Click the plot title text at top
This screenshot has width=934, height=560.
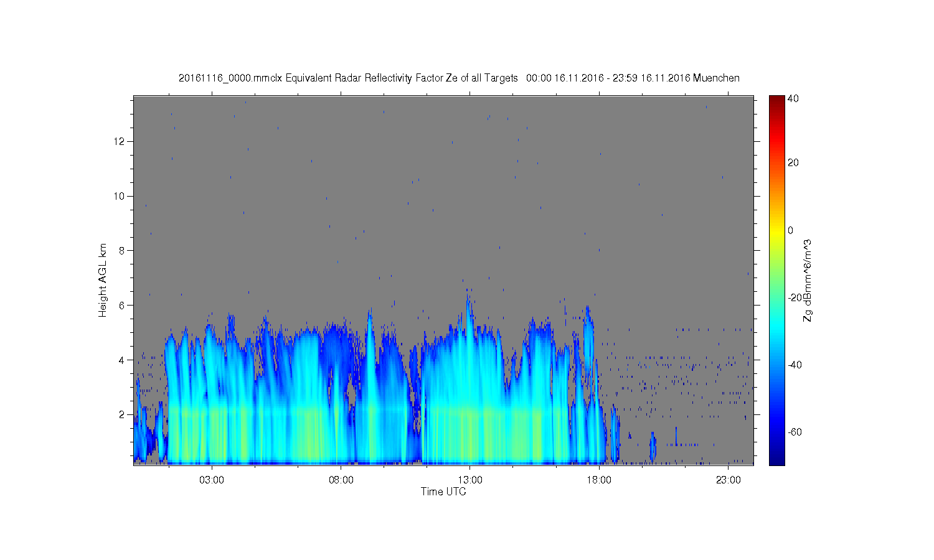pos(459,78)
